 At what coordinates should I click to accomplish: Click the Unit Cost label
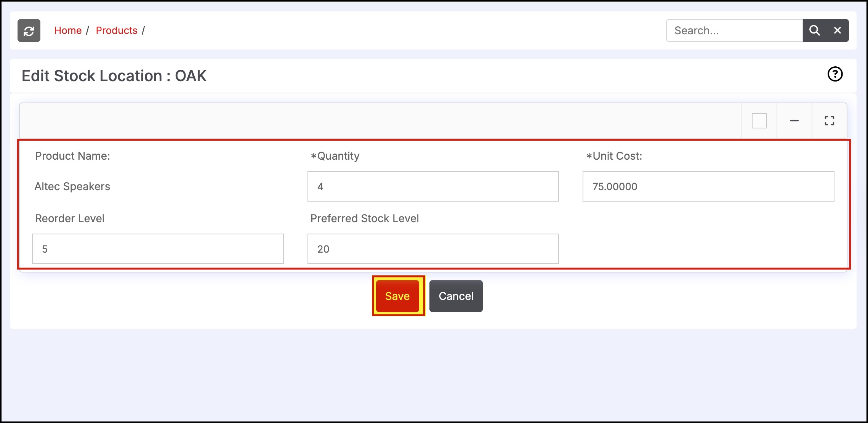(x=614, y=156)
